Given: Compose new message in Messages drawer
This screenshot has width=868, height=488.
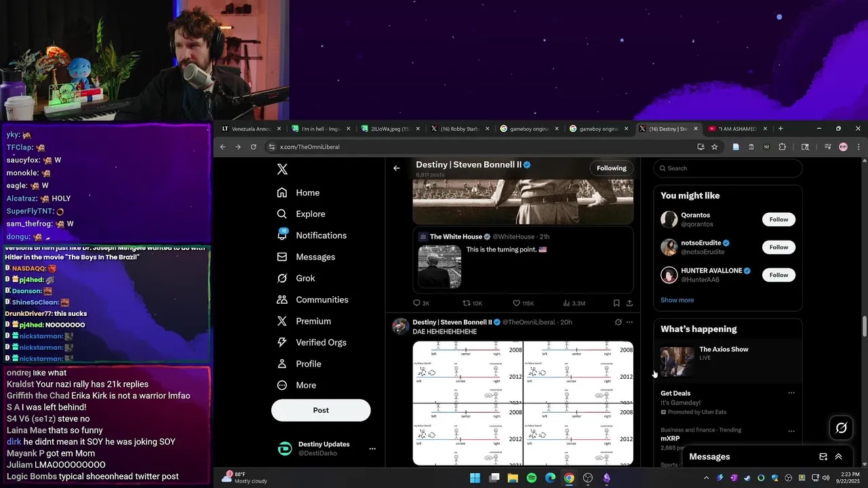Looking at the screenshot, I should click(x=823, y=457).
